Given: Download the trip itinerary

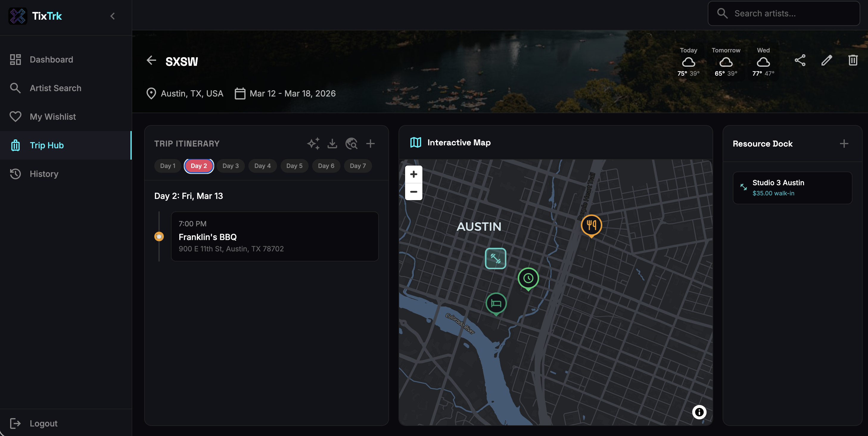Looking at the screenshot, I should pyautogui.click(x=332, y=144).
